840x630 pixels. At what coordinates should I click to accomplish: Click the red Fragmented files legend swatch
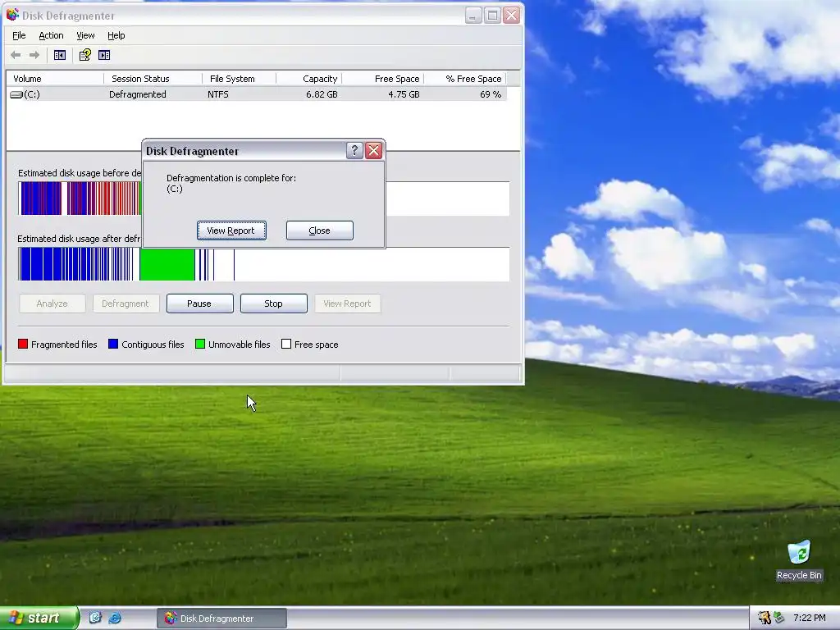[22, 344]
